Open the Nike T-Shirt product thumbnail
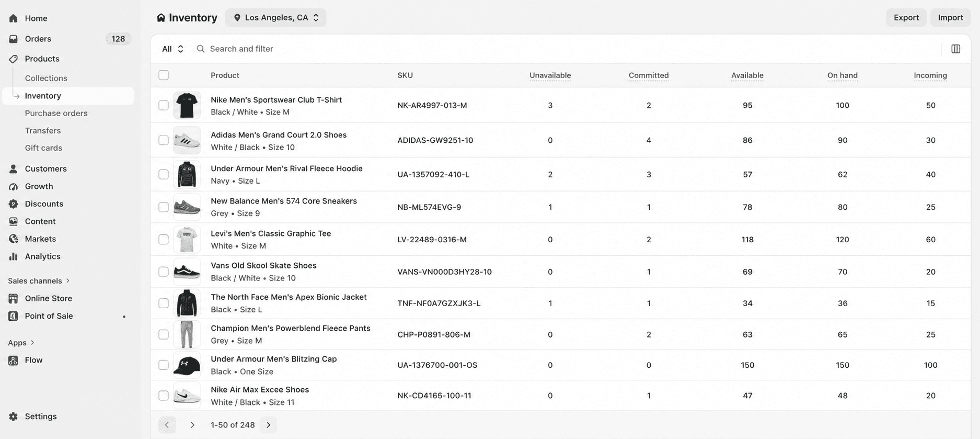Screen dimensions: 980x439 [187, 105]
